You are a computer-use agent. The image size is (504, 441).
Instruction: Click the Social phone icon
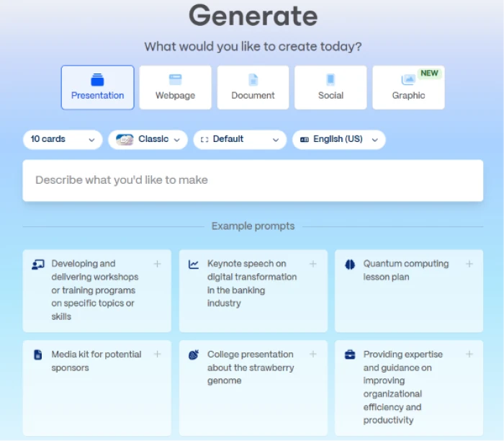click(330, 79)
